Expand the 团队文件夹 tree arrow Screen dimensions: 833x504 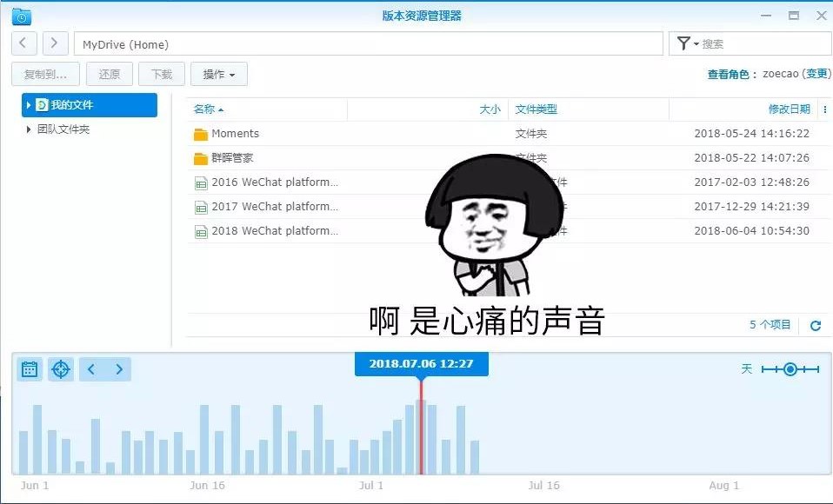click(29, 129)
